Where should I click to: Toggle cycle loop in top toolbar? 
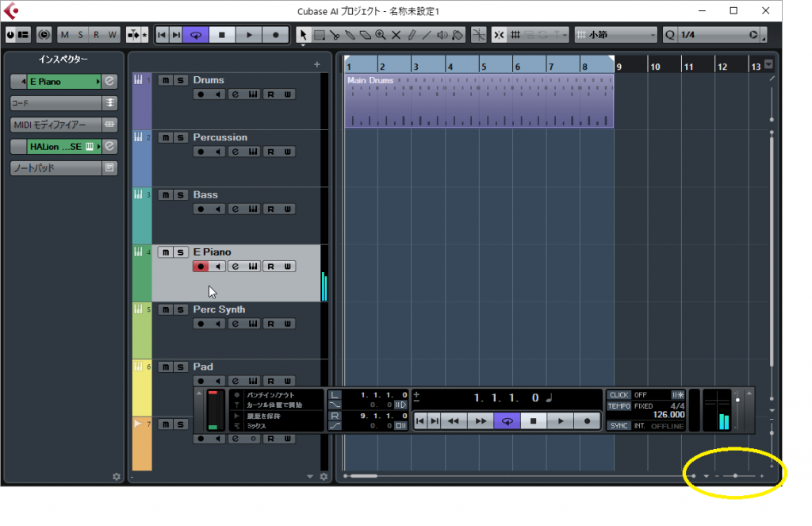pyautogui.click(x=196, y=35)
